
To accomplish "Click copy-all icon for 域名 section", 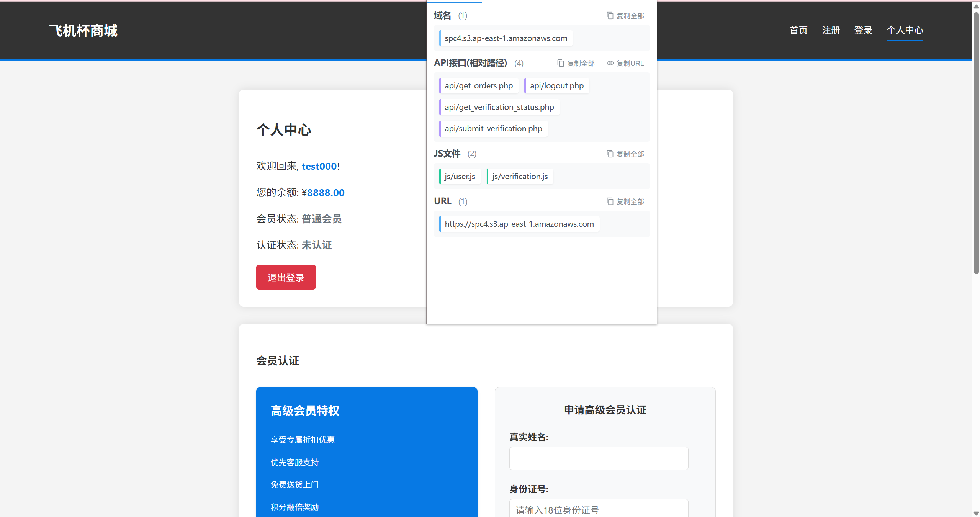I will (610, 16).
